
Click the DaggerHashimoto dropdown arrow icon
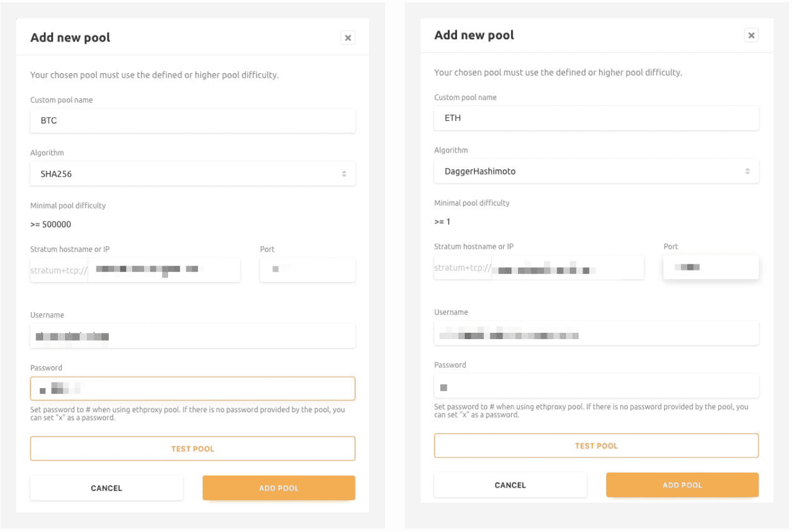[747, 172]
